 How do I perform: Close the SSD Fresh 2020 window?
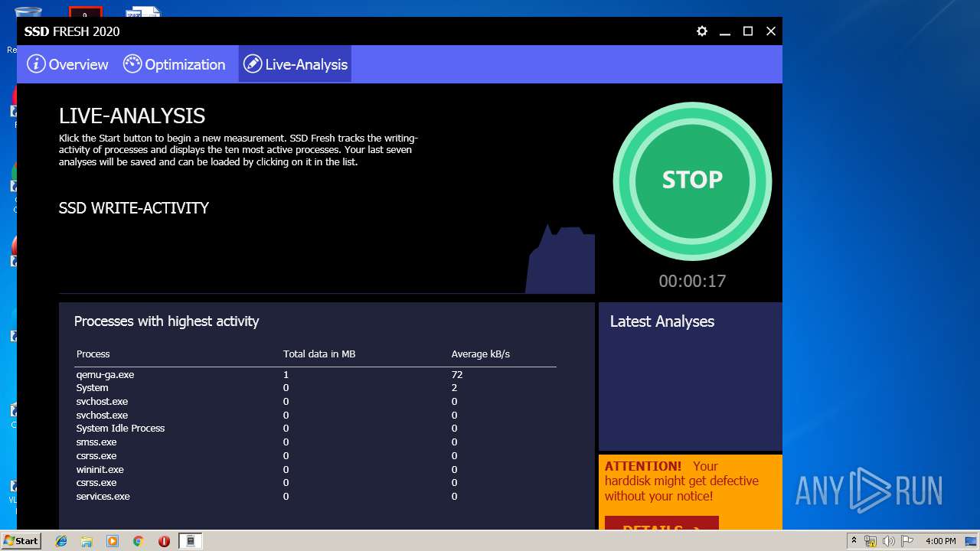click(771, 31)
